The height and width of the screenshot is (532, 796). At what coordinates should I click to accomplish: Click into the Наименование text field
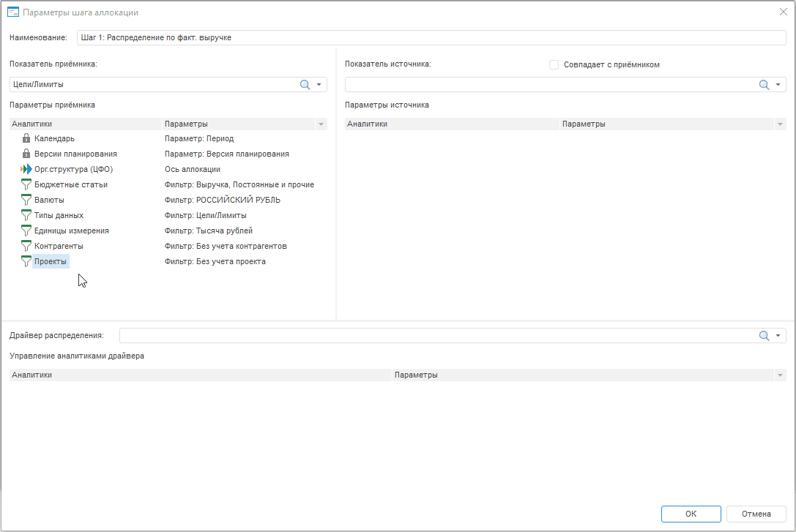point(431,37)
